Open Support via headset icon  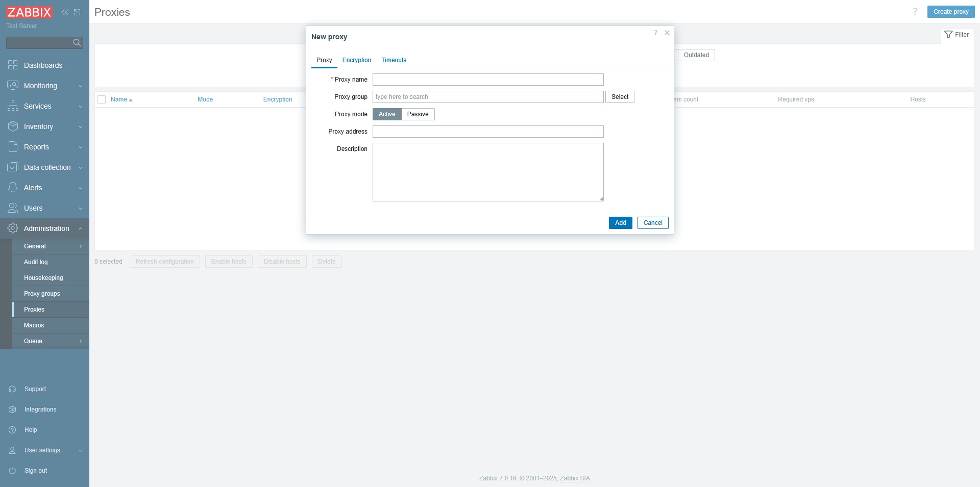coord(13,389)
